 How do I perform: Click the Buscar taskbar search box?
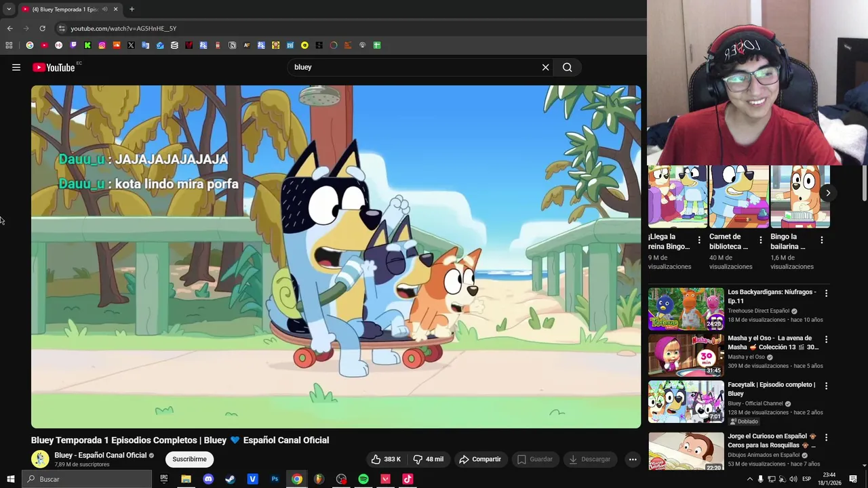87,479
